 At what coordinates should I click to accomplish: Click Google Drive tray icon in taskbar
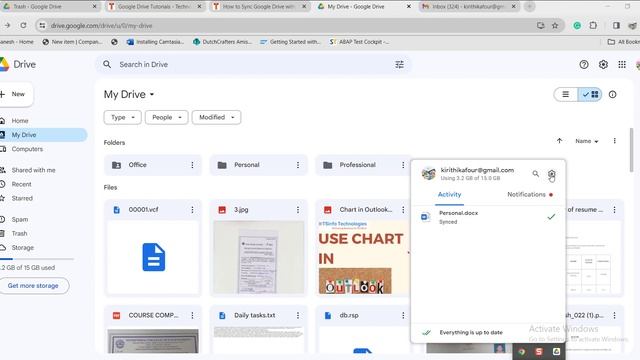tap(556, 351)
